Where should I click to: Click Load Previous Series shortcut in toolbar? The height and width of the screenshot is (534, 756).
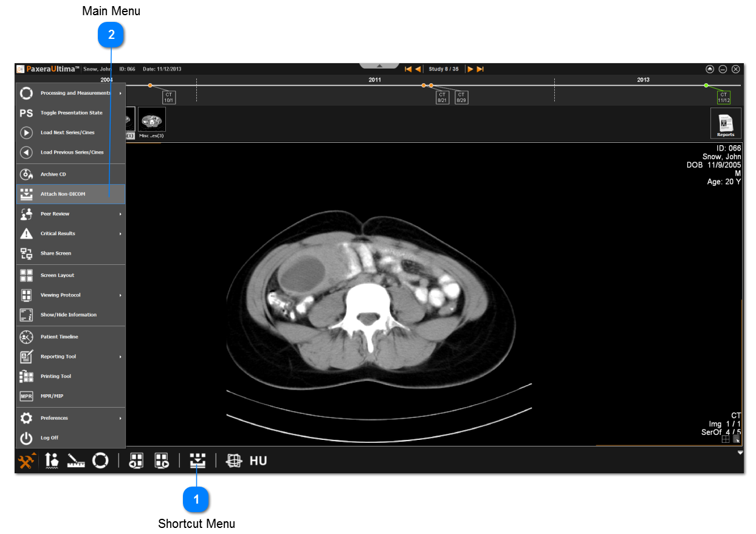(136, 461)
